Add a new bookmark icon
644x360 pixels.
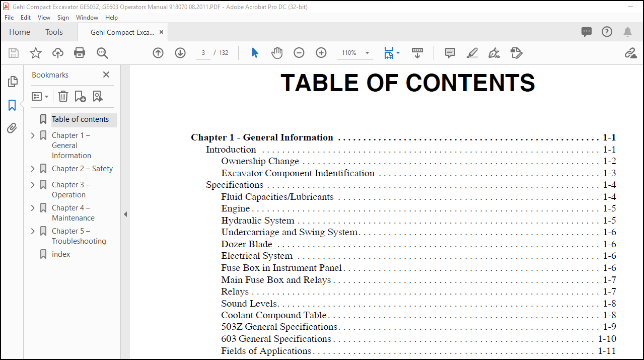[x=80, y=96]
